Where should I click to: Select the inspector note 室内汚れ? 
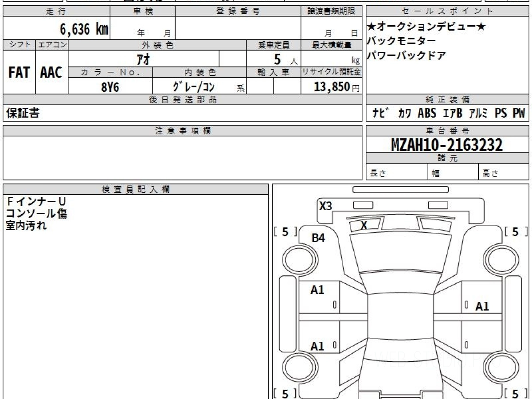[x=26, y=226]
